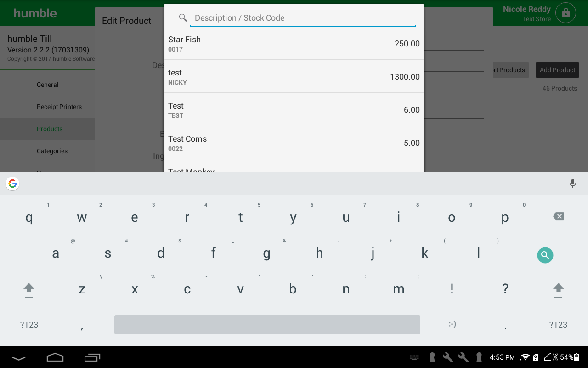Tap the letter i key

tap(399, 218)
